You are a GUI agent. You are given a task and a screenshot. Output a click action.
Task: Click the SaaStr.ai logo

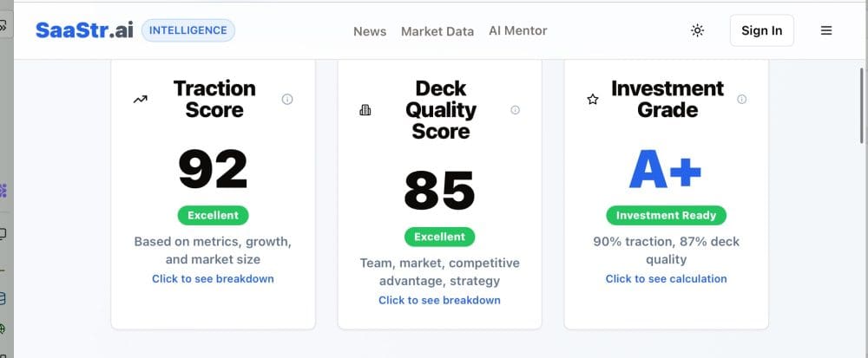click(x=83, y=30)
